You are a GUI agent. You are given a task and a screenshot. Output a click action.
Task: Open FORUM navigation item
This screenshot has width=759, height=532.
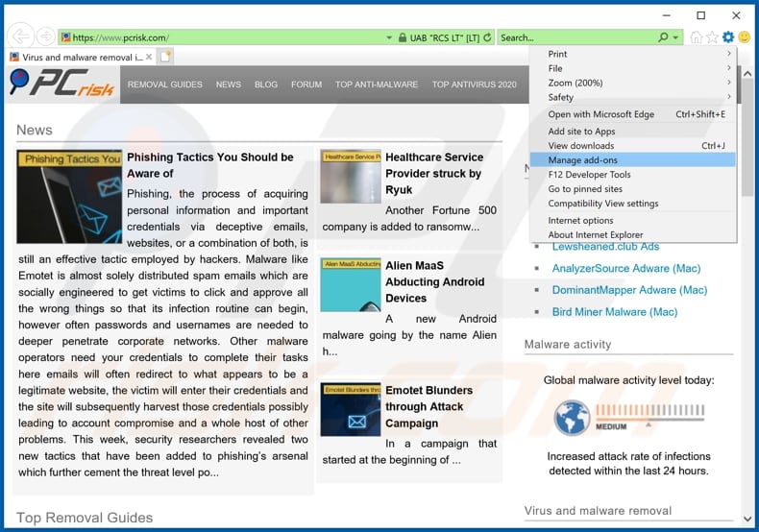click(306, 85)
